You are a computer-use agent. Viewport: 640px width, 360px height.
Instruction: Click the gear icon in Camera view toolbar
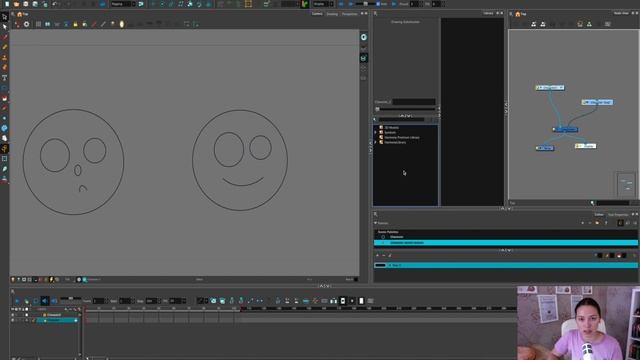27,24
